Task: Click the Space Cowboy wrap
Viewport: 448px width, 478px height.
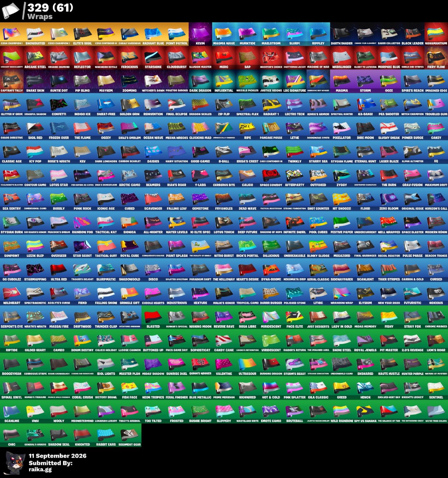Action: coord(271,176)
